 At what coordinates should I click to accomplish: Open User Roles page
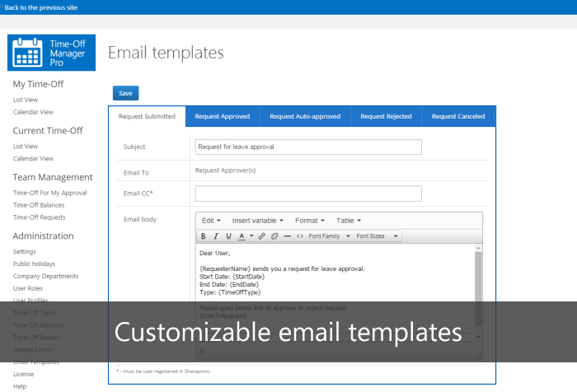pyautogui.click(x=28, y=288)
